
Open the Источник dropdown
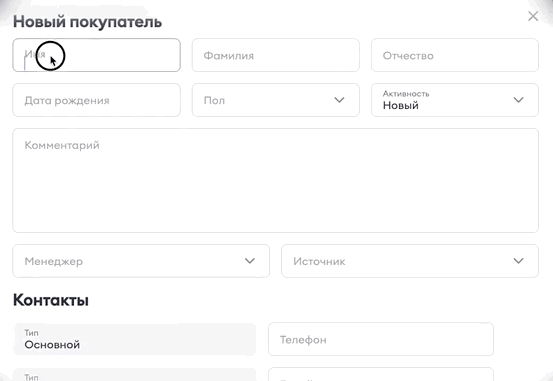410,261
